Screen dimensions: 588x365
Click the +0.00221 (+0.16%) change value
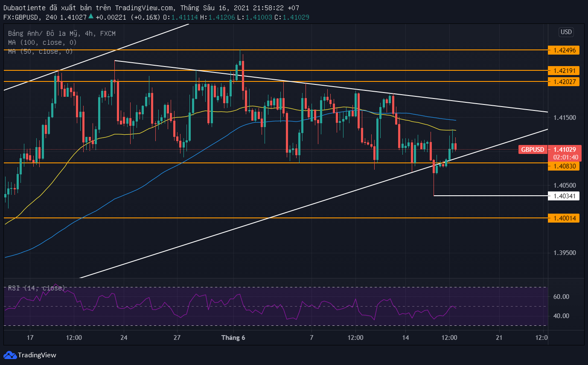[x=128, y=17]
